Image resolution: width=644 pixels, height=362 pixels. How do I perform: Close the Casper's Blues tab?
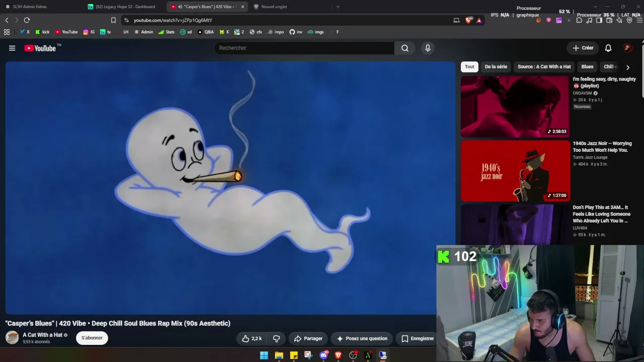(x=243, y=7)
